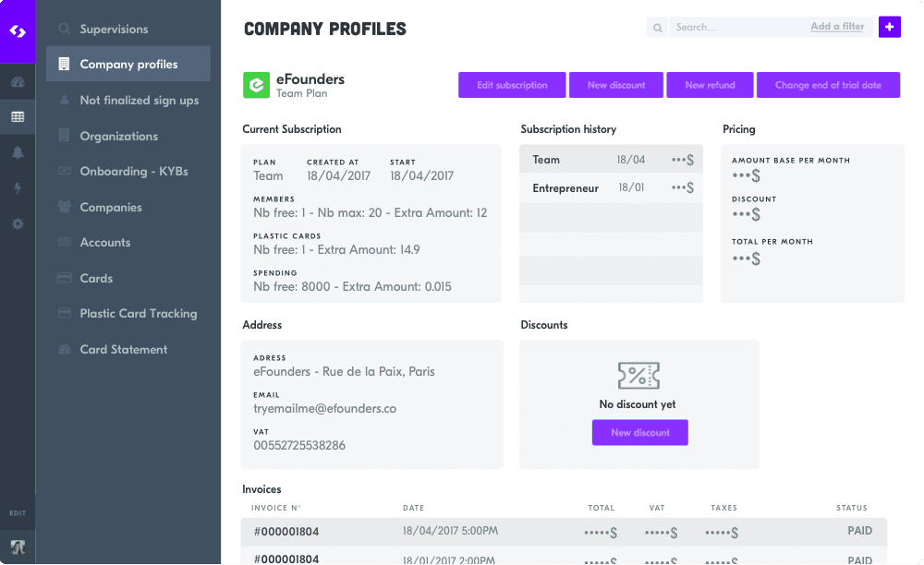Image resolution: width=924 pixels, height=565 pixels.
Task: Click the Add a filter link
Action: [837, 27]
